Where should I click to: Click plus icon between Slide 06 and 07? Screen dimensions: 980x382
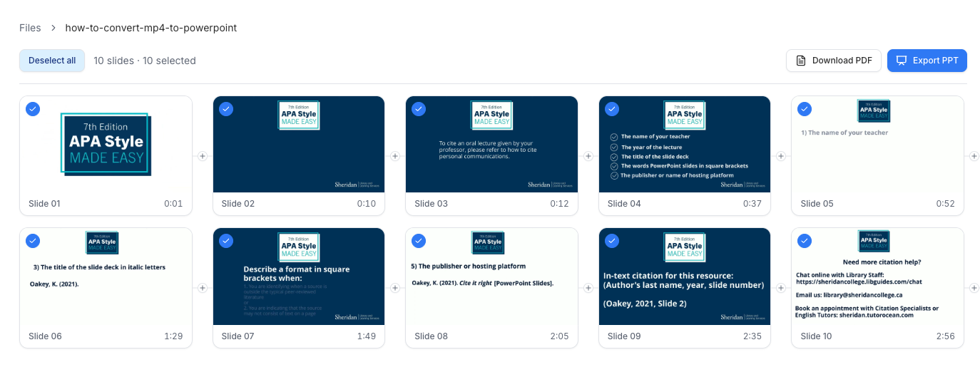pyautogui.click(x=203, y=288)
